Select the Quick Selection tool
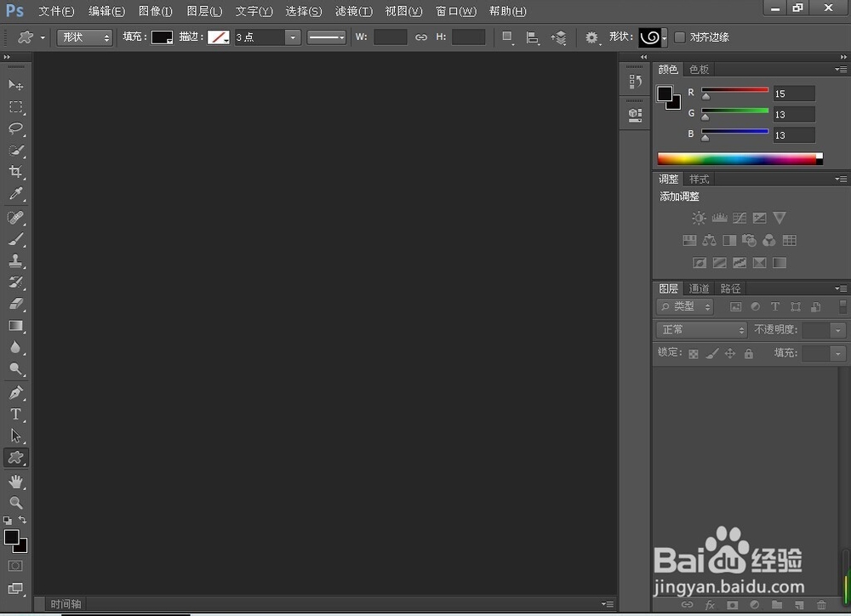851x616 pixels. pos(15,151)
